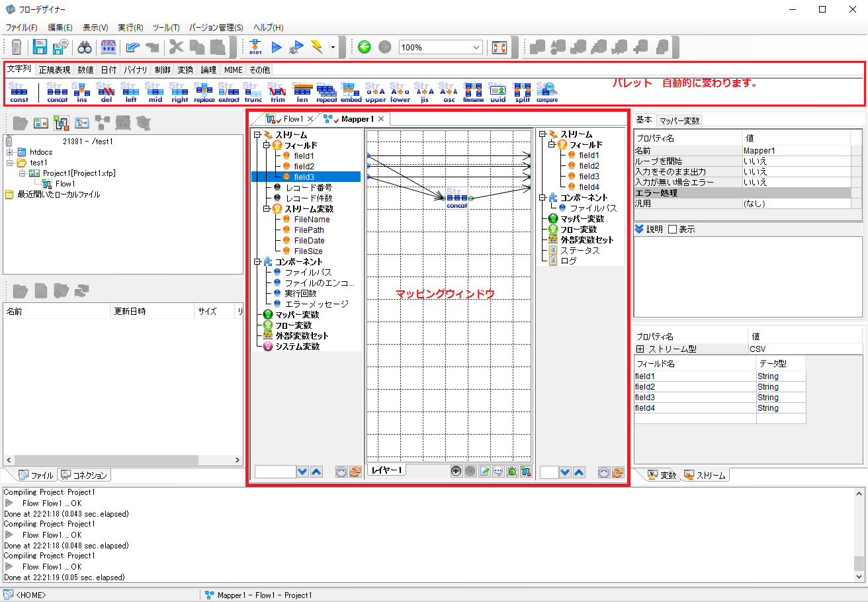Select the ins string function
Screen dimensions: 868x602
coord(82,93)
